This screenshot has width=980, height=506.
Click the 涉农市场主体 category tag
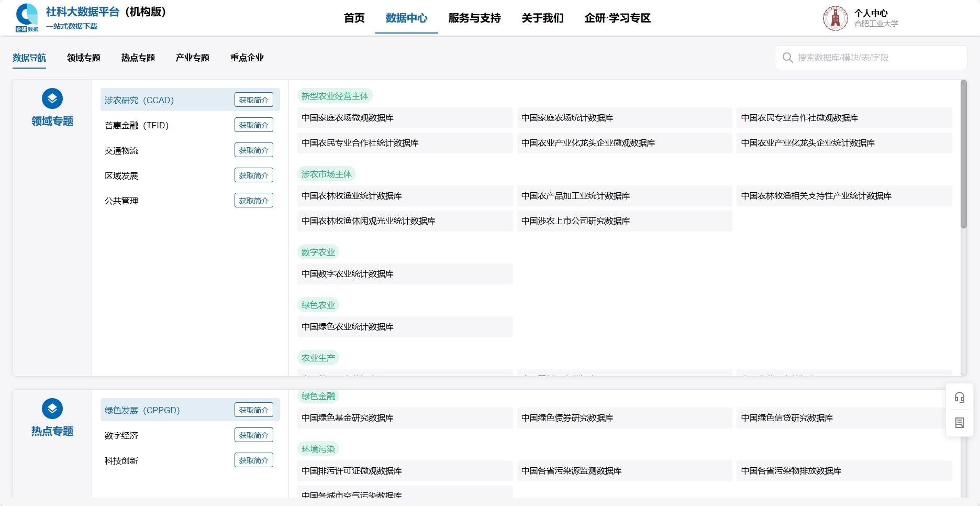[326, 174]
